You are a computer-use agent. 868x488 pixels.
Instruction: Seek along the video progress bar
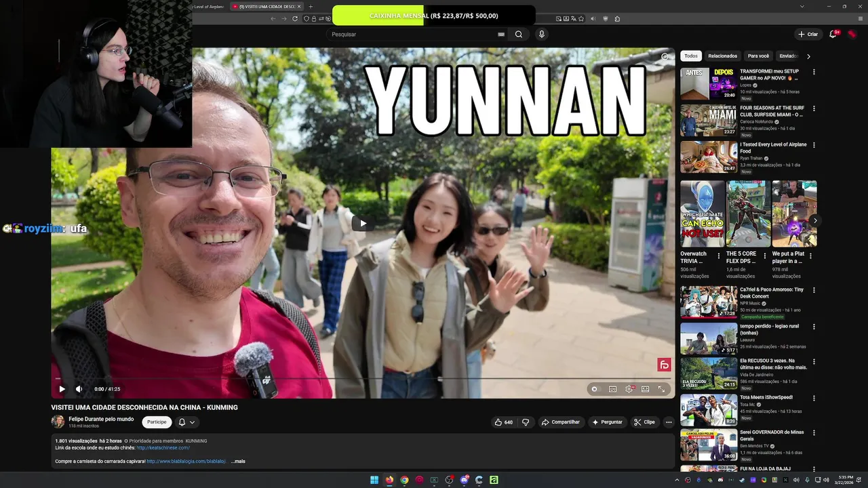[363, 378]
